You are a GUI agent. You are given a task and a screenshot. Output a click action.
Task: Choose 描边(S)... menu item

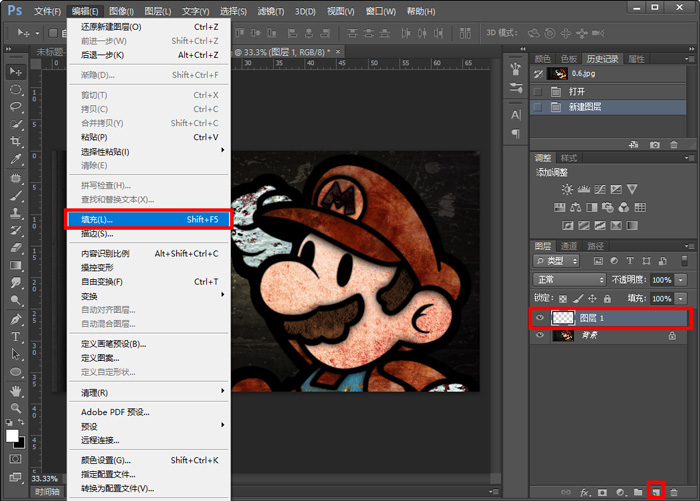[x=149, y=234]
